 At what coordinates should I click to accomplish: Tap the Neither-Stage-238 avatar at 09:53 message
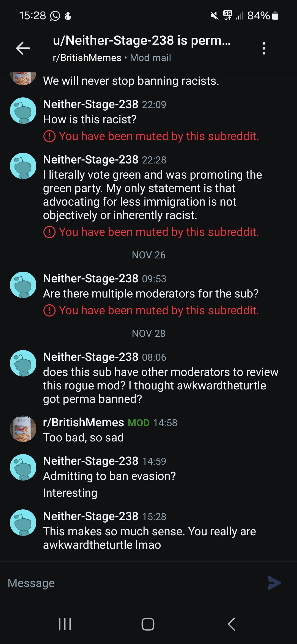23,285
